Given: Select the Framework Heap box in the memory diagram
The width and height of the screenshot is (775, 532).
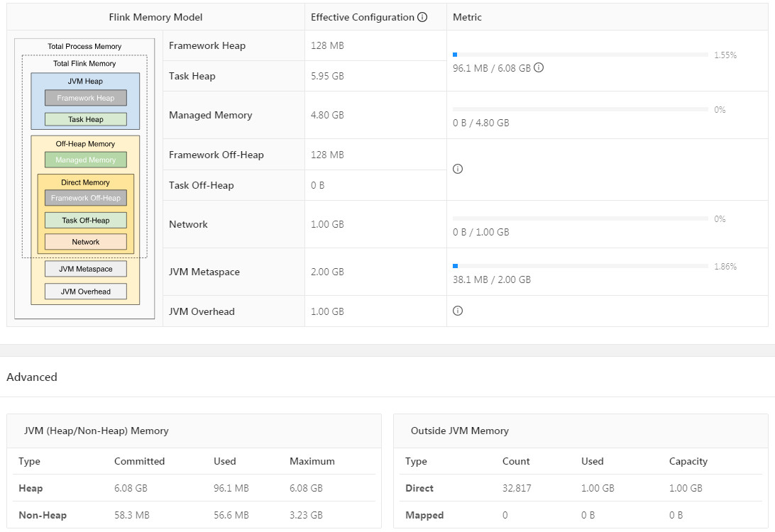Looking at the screenshot, I should point(85,98).
